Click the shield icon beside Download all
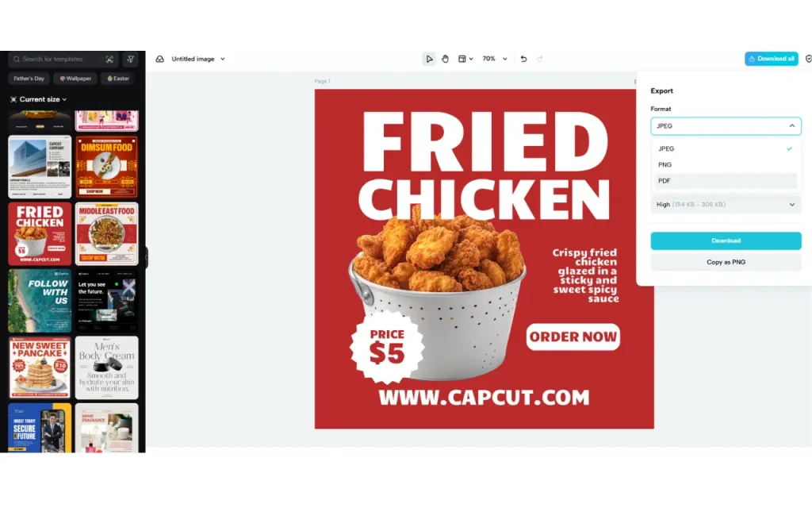 click(808, 59)
